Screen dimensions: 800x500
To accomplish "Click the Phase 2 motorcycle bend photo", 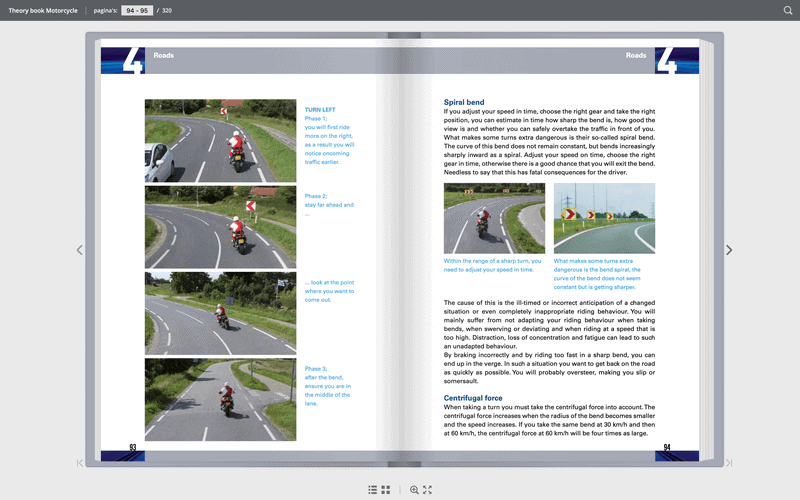I will [220, 227].
